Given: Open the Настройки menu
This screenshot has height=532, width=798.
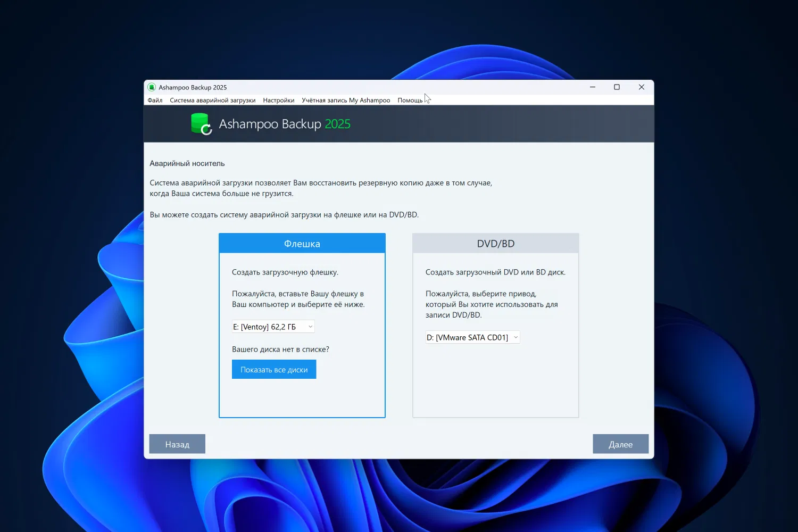Looking at the screenshot, I should tap(279, 100).
